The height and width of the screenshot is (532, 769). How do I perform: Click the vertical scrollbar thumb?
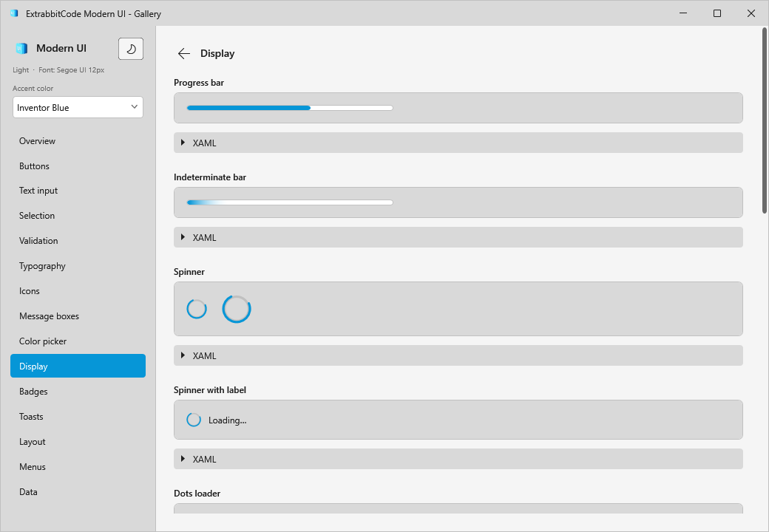tap(764, 120)
